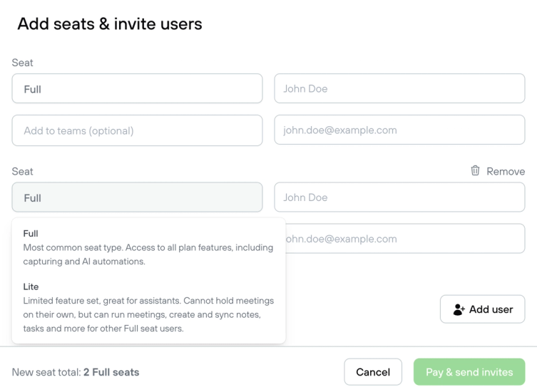
Task: Click the person-plus icon in Add user
Action: [459, 309]
